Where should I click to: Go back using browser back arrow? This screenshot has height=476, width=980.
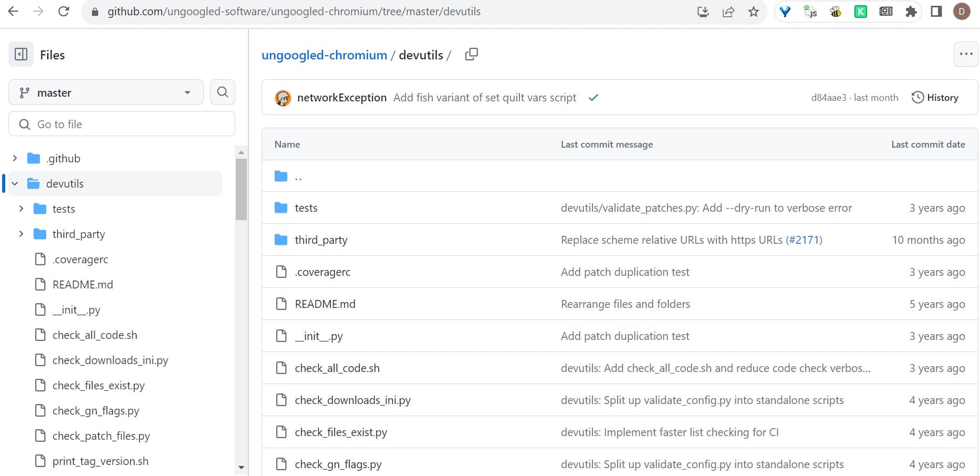tap(14, 11)
